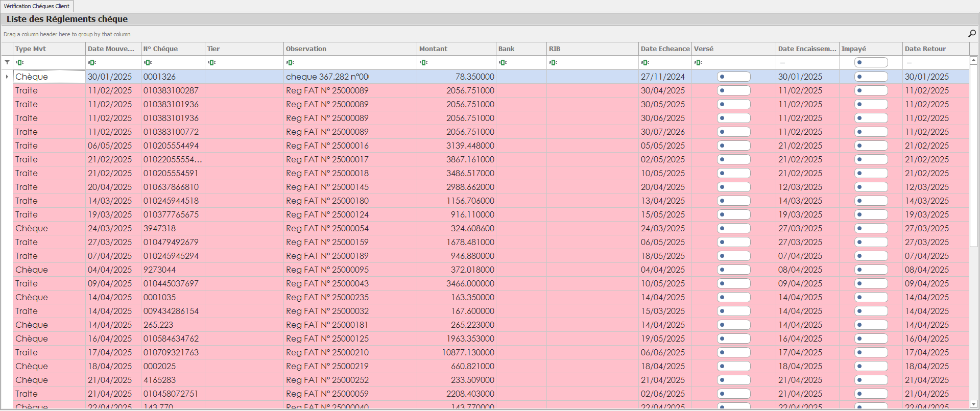Click the filter operator icon under N° Chéque
The height and width of the screenshot is (411, 980).
click(x=148, y=62)
